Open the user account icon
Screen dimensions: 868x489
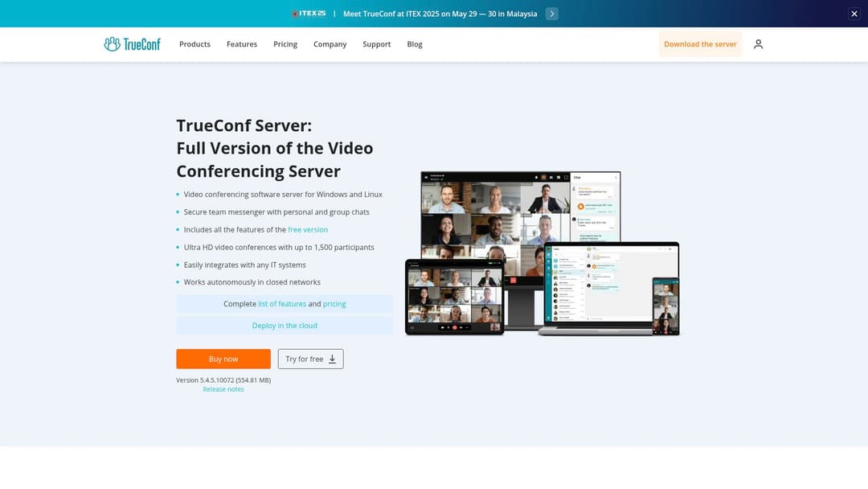759,44
